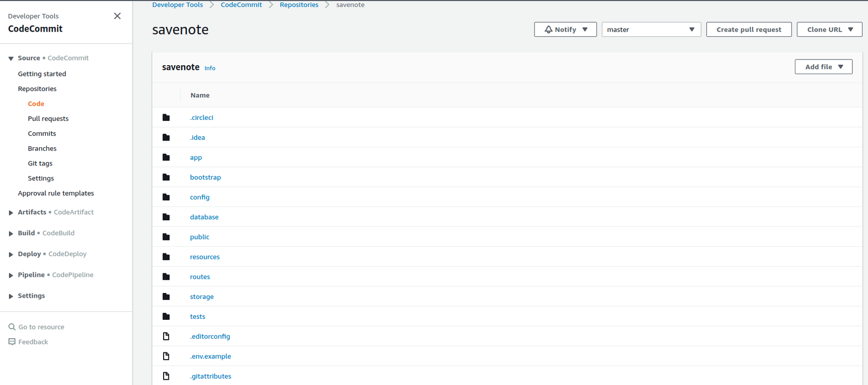Open the Clone URL dropdown
Viewport: 868px width, 385px height.
(x=830, y=29)
